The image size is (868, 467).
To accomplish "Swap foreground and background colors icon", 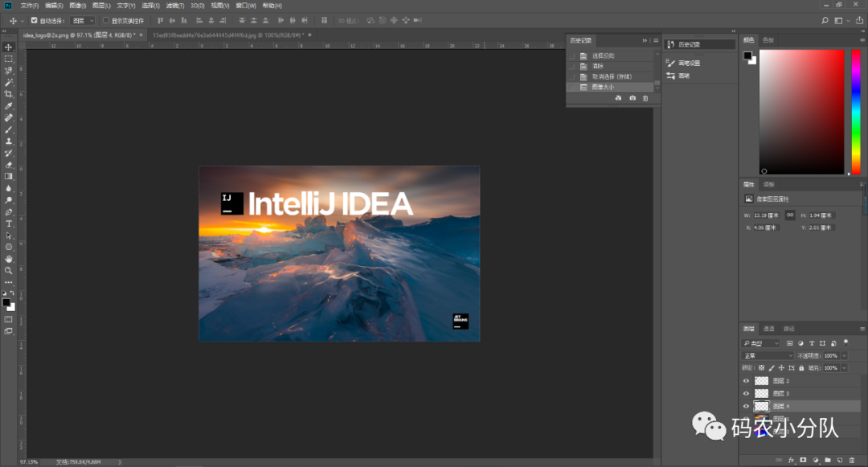I will coord(12,293).
